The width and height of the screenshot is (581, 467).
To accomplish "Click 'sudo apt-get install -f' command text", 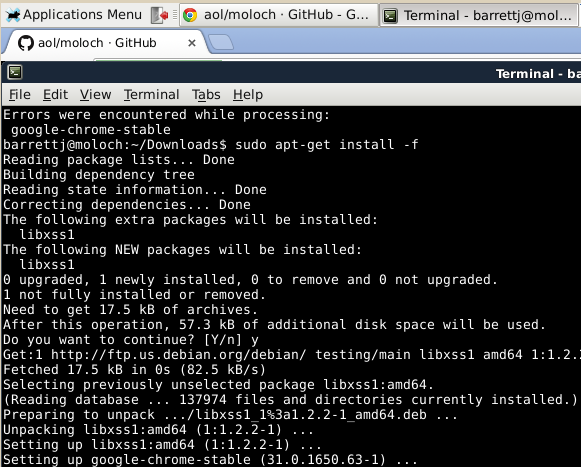I will point(327,144).
